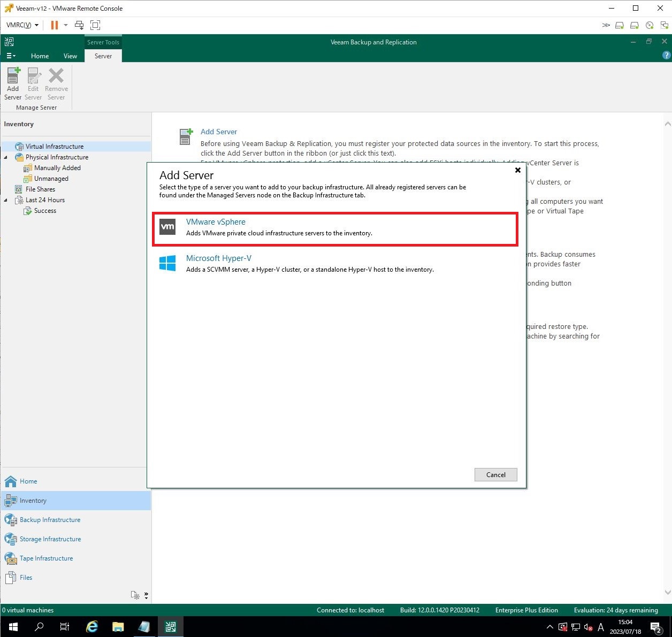Screen dimensions: 672x637
Task: Collapse the Physical Infrastructure node
Action: pos(6,157)
